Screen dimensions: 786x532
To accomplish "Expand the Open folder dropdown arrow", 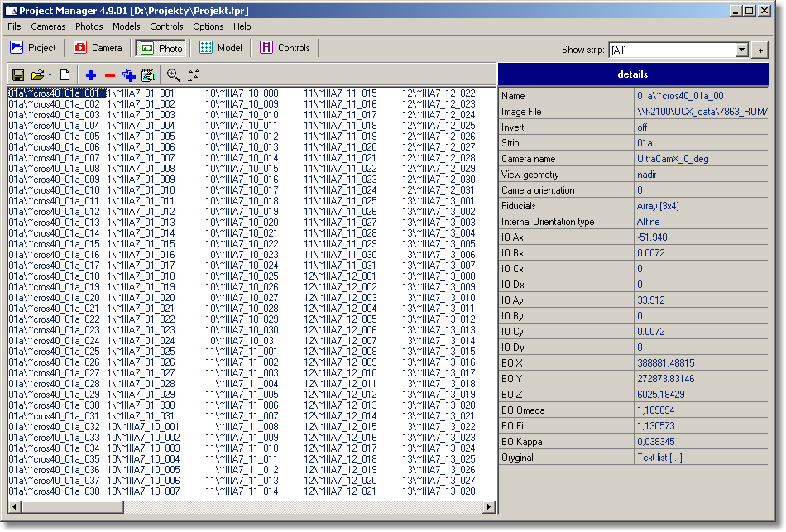I will tap(50, 75).
